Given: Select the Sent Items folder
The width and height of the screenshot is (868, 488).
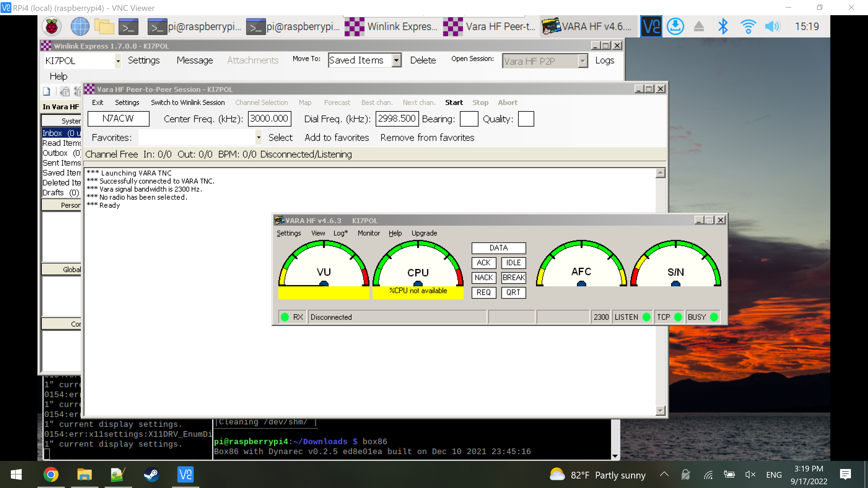Looking at the screenshot, I should point(61,163).
